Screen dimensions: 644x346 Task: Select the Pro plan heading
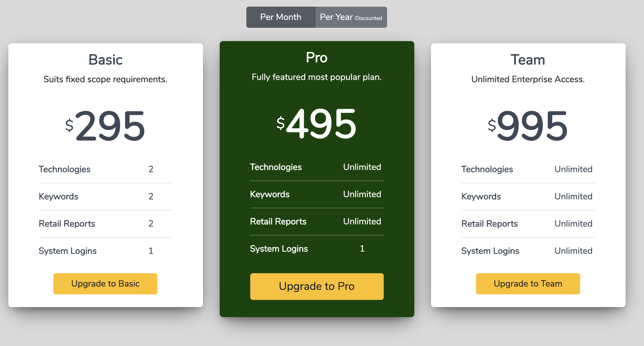click(x=317, y=58)
